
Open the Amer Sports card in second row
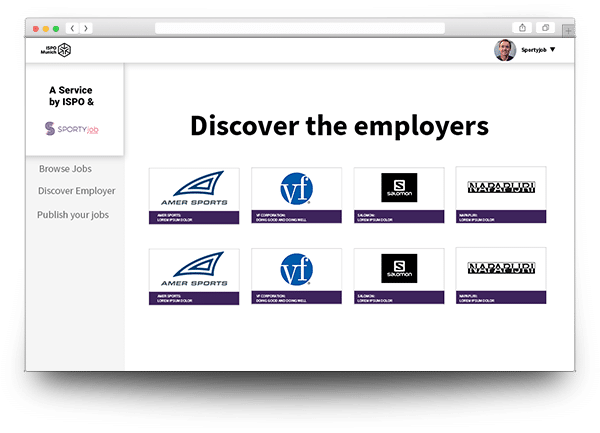(194, 277)
